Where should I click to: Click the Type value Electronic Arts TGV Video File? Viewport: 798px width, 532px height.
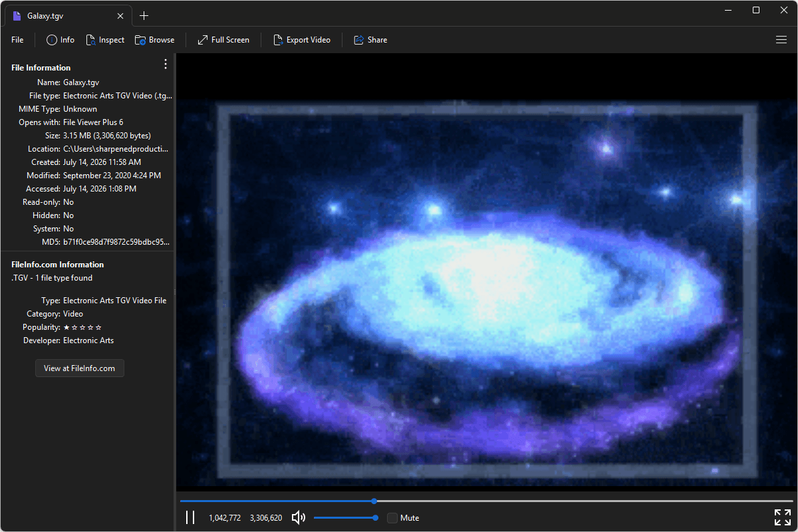click(x=114, y=301)
